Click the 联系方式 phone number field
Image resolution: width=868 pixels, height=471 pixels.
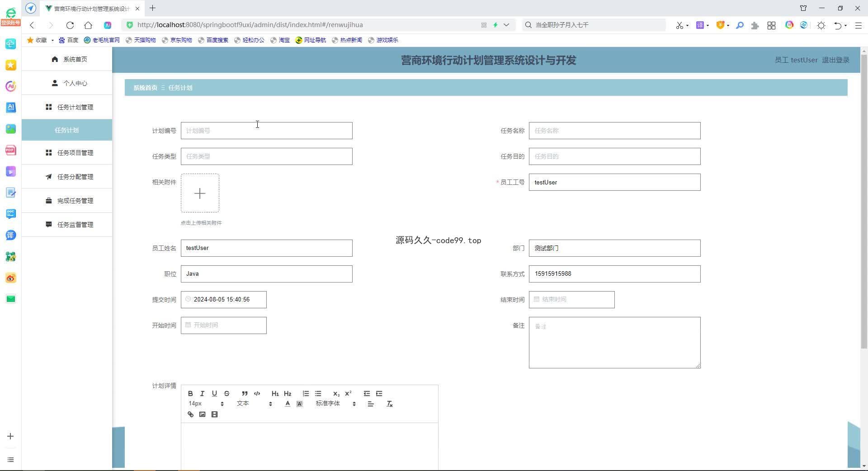pos(614,274)
